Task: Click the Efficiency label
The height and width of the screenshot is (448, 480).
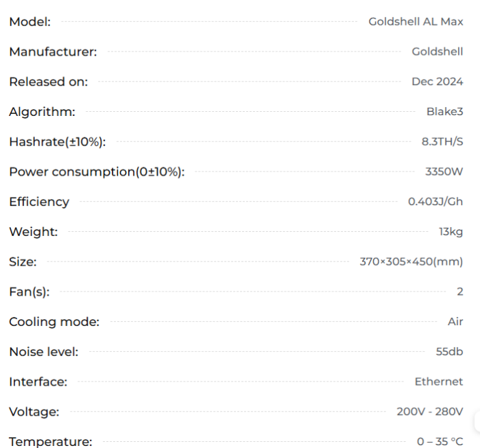Action: (x=39, y=202)
